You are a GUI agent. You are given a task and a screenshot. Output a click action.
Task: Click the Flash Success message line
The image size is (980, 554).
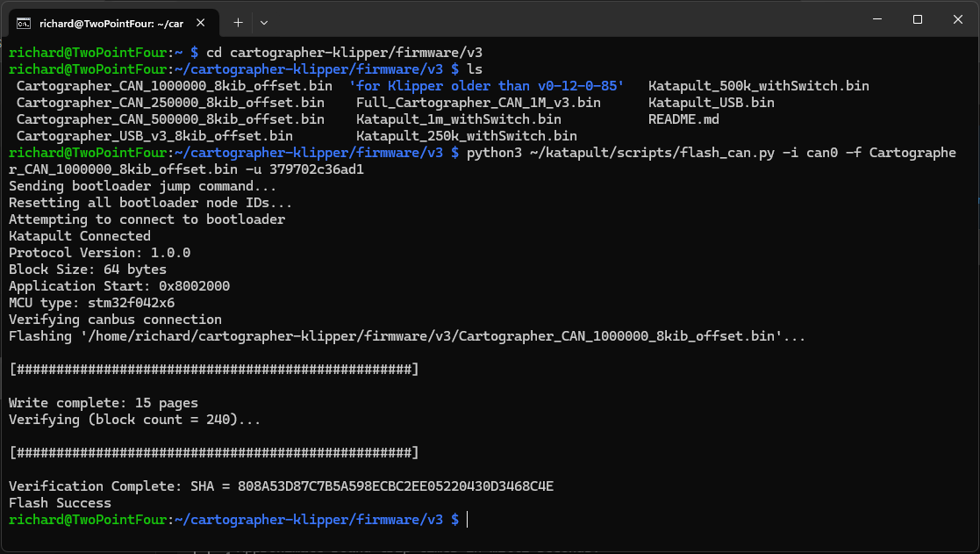tap(60, 503)
